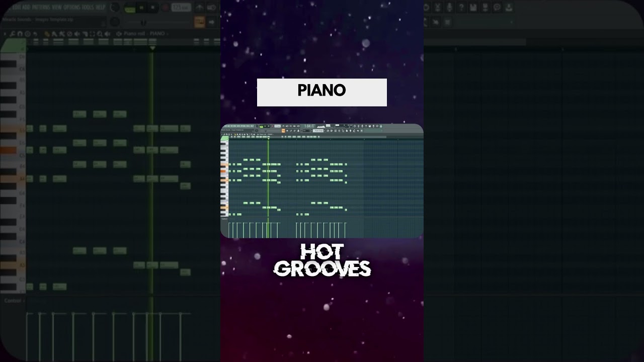Click the export download icon
Image resolution: width=644 pixels, height=362 pixels.
click(509, 8)
